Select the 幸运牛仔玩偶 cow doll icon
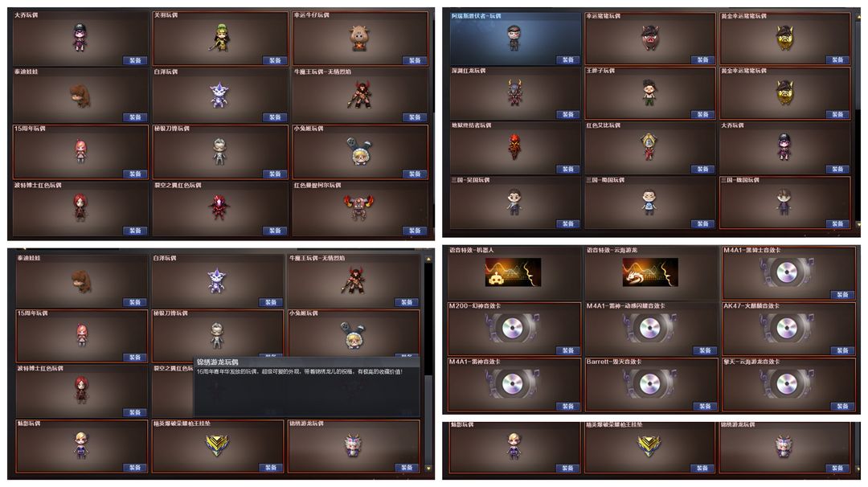 (358, 39)
